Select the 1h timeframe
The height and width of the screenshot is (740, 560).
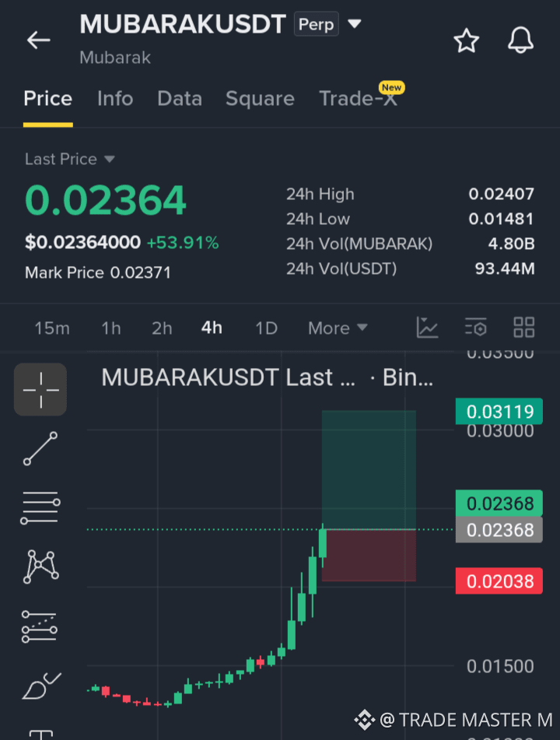(x=111, y=328)
